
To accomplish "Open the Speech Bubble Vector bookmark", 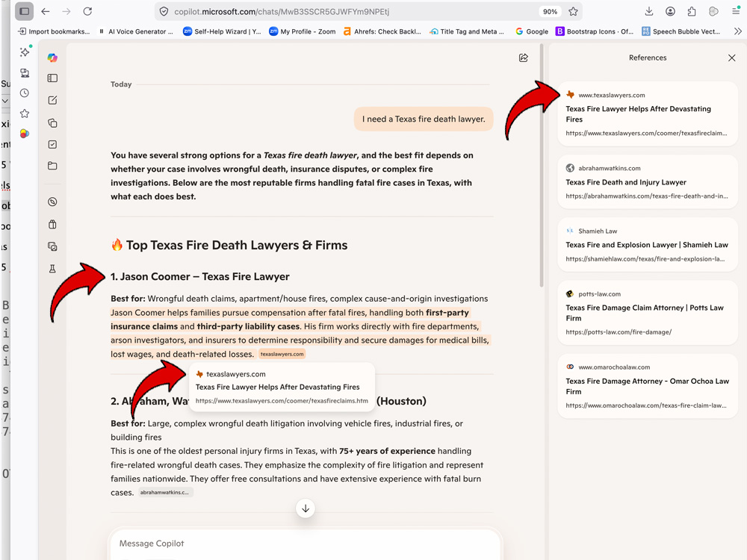I will pos(681,31).
